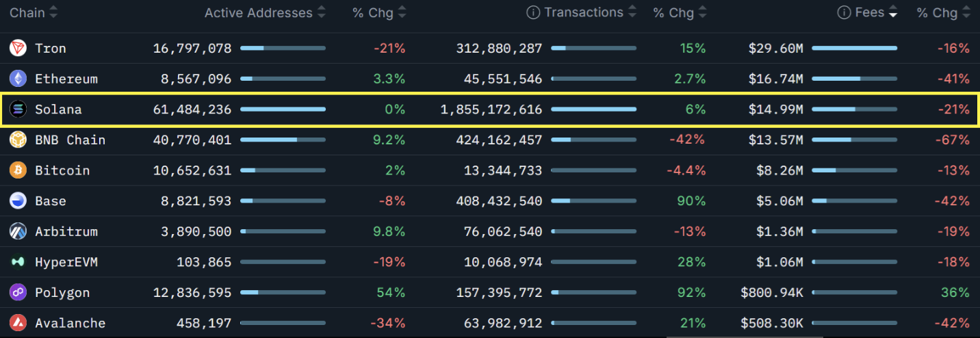Click the info icon beside Fees header
This screenshot has height=338, width=980.
[844, 13]
